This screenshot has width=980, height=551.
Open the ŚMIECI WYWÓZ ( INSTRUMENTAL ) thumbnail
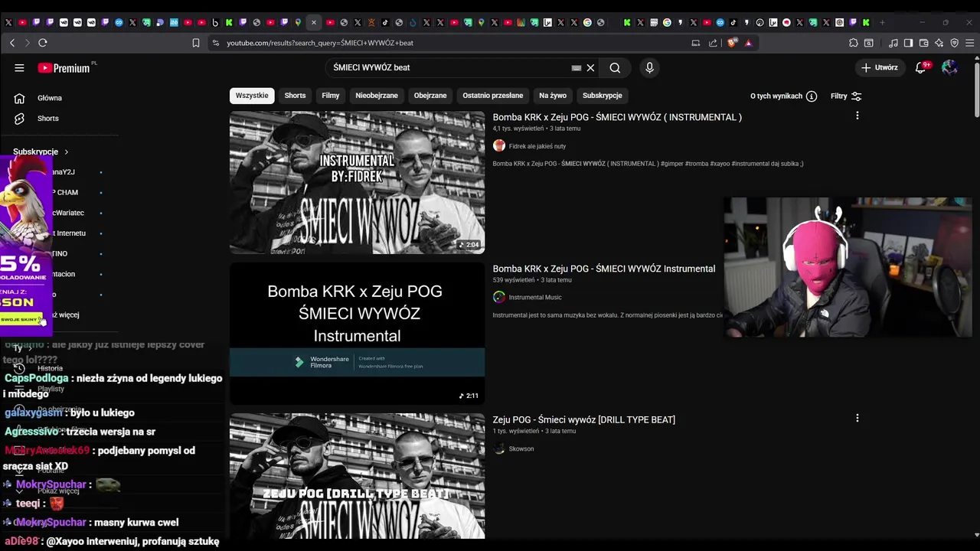coord(357,183)
